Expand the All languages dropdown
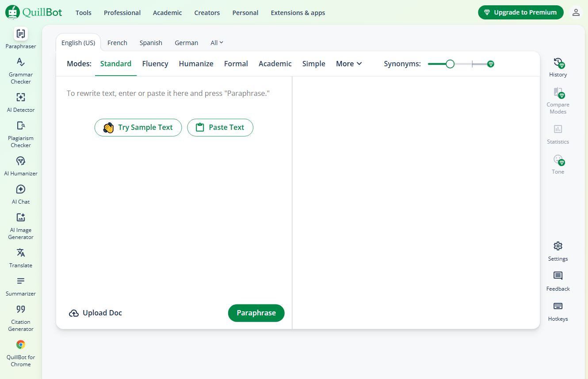The image size is (588, 379). tap(217, 43)
